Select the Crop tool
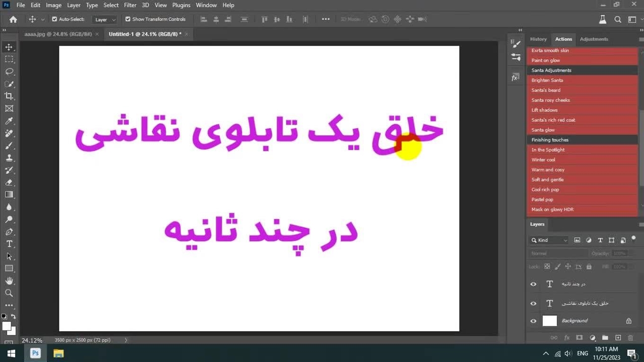 (9, 96)
